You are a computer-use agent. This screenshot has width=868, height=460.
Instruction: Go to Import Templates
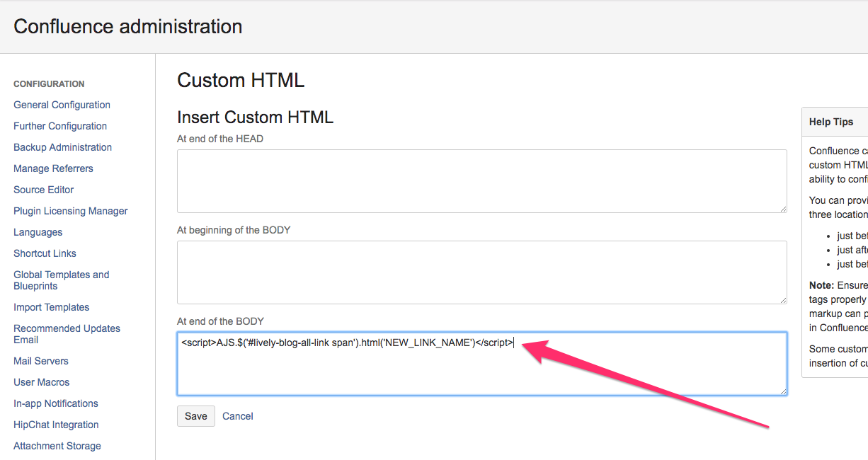click(x=51, y=307)
